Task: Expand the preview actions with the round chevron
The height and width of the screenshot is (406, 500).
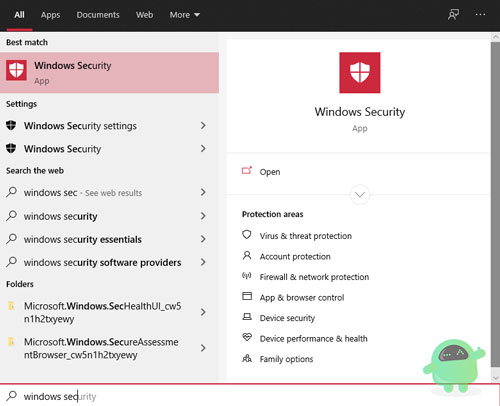Action: [x=360, y=194]
